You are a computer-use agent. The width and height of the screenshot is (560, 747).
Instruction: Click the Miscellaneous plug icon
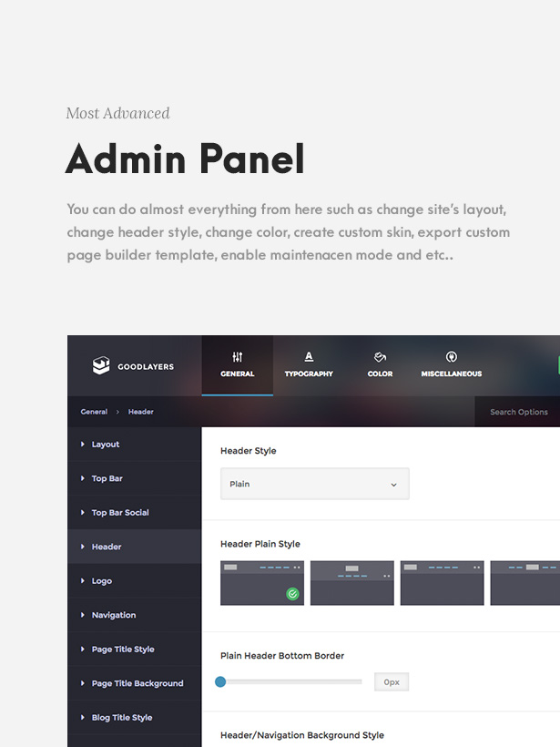point(451,357)
